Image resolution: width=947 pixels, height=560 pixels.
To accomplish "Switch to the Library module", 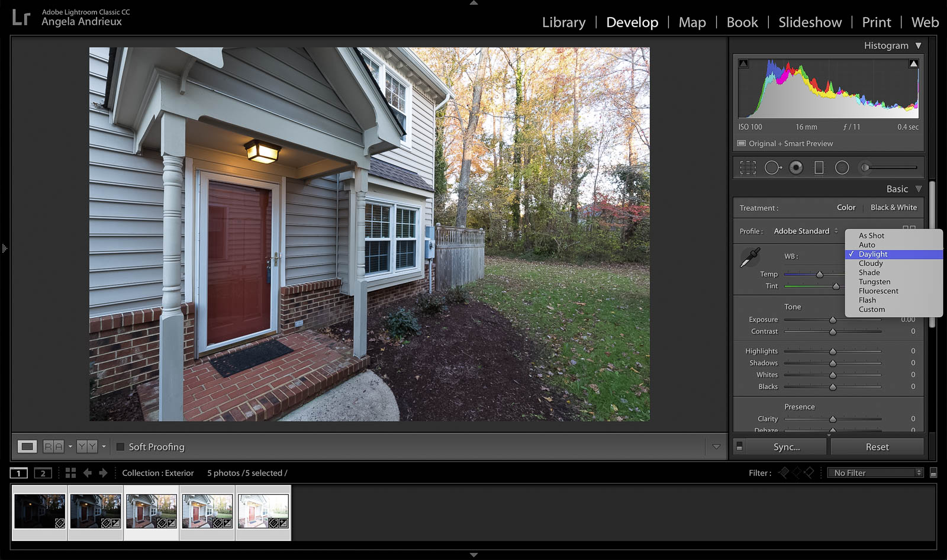I will (563, 22).
